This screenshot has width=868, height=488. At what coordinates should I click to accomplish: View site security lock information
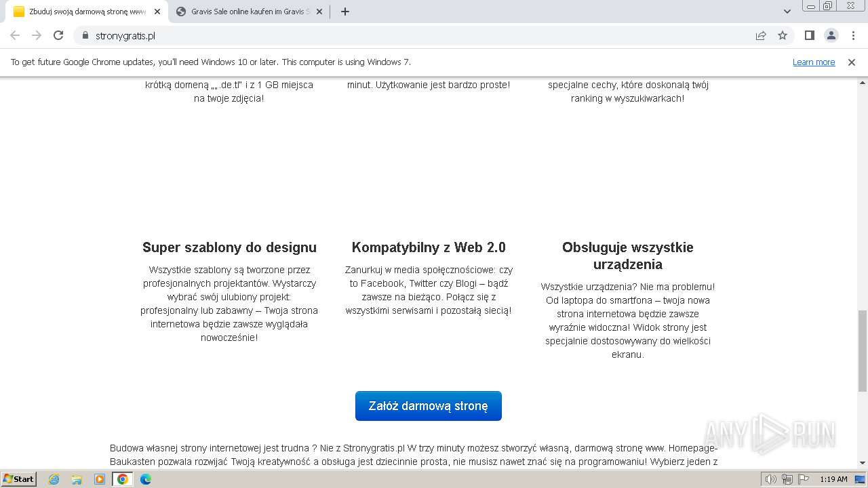85,35
